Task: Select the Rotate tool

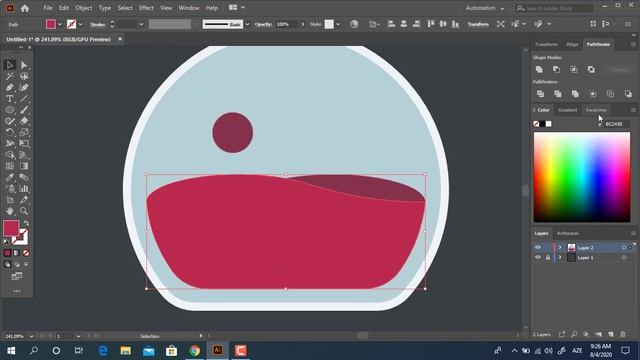Action: [10, 132]
